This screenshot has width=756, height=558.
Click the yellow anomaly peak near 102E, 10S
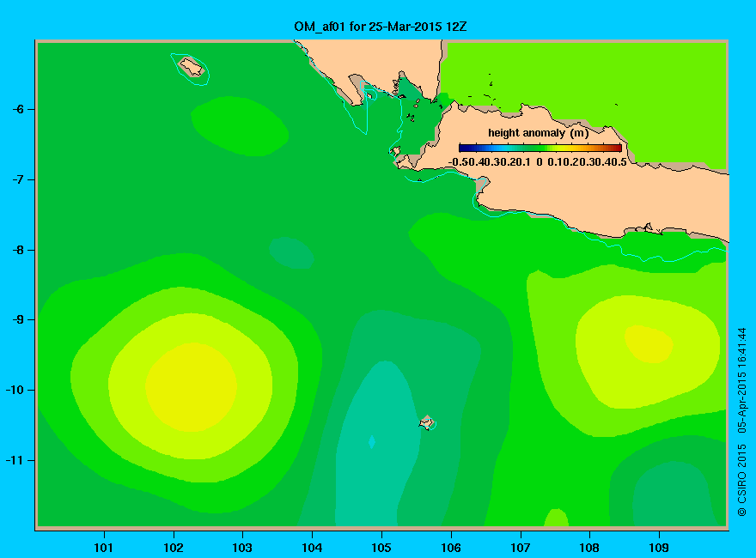pos(191,387)
